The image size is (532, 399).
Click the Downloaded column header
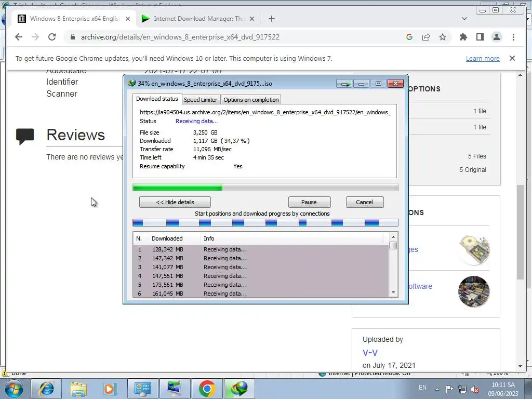(x=175, y=238)
